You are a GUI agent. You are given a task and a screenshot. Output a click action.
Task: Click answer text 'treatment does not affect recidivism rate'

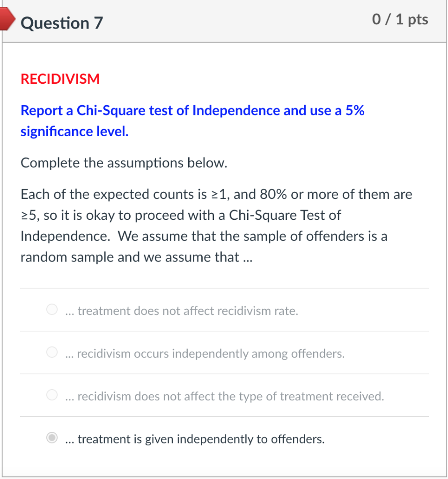(182, 311)
